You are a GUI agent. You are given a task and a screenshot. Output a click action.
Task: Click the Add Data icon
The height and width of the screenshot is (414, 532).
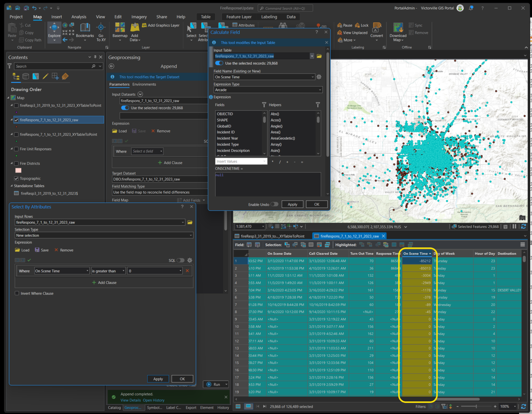[x=135, y=28]
